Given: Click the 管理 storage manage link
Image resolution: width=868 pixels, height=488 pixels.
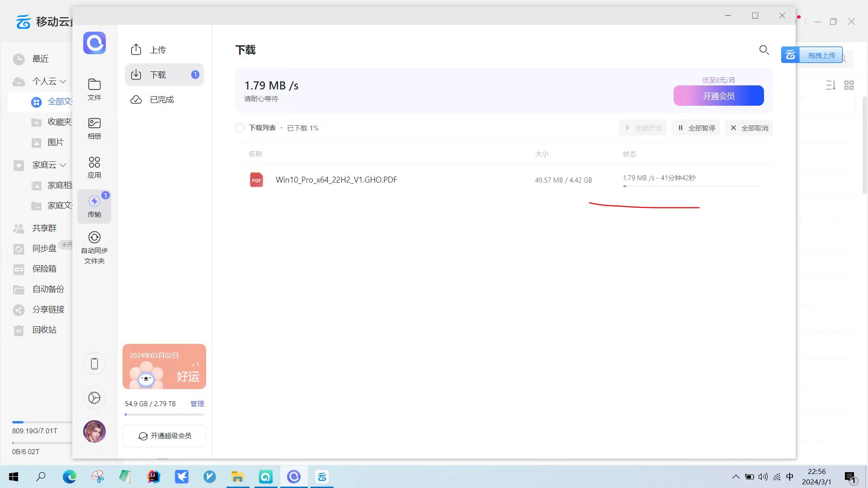Looking at the screenshot, I should click(197, 404).
